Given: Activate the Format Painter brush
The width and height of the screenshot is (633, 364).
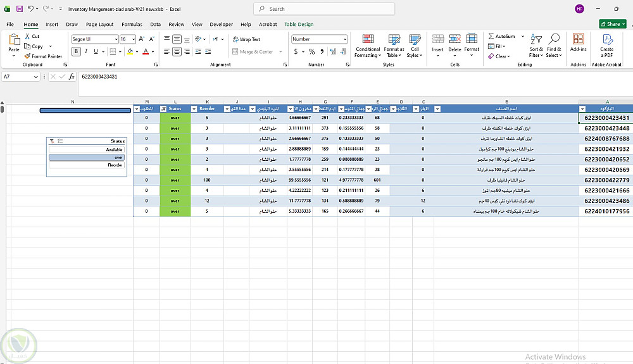Looking at the screenshot, I should [27, 56].
